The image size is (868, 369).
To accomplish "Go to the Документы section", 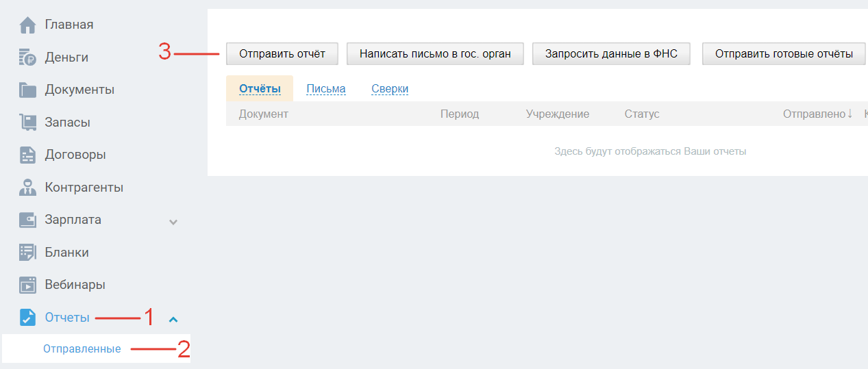I will pyautogui.click(x=79, y=90).
